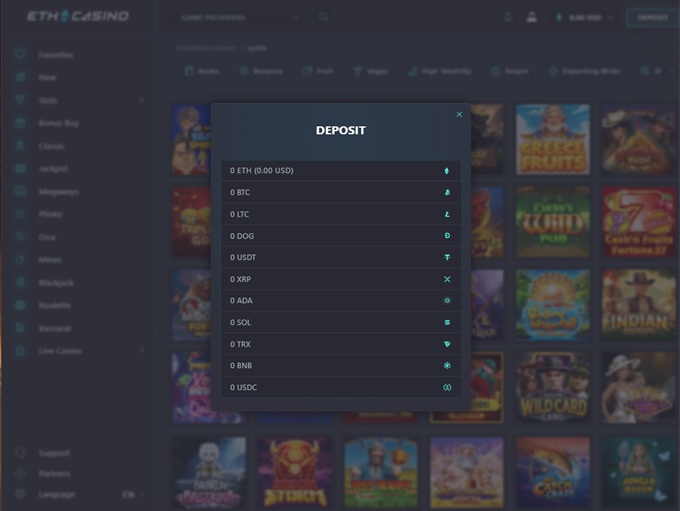Go to Blackjack in the sidebar
Image resolution: width=680 pixels, height=511 pixels.
pos(55,283)
